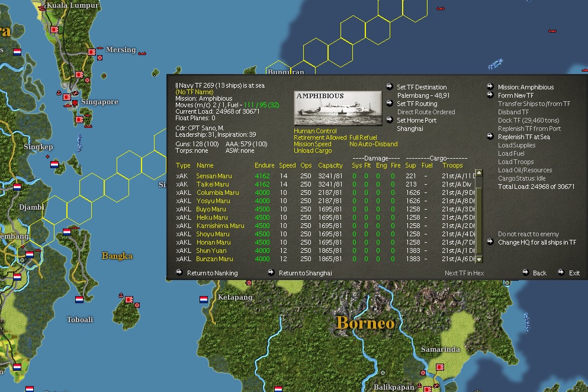Image resolution: width=588 pixels, height=392 pixels.
Task: Toggle the No Auto-Disband setting
Action: click(373, 144)
